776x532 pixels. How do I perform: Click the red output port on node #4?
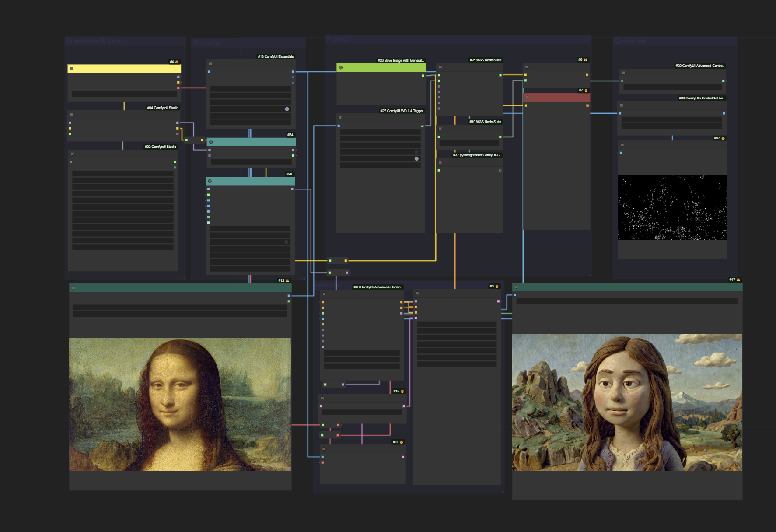click(x=178, y=88)
